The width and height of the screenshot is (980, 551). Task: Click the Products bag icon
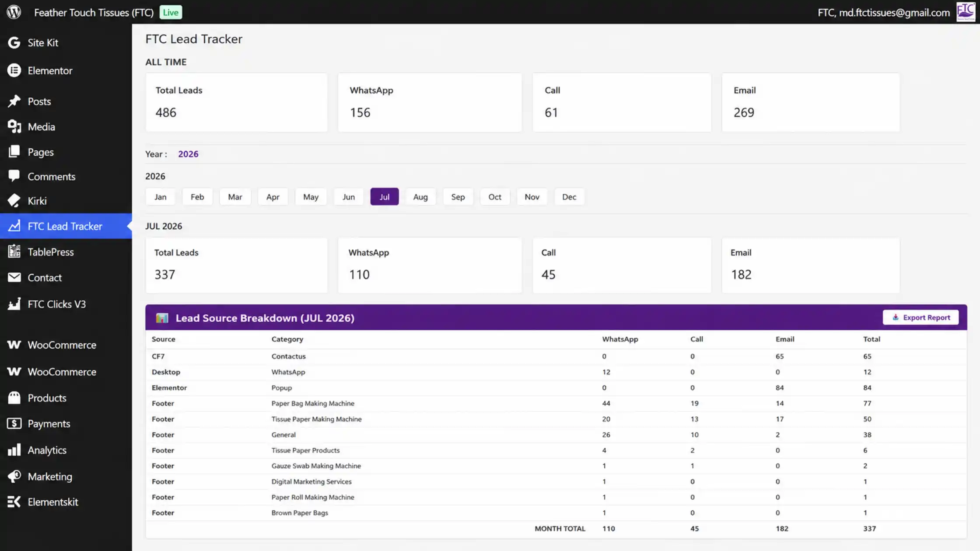pos(14,398)
